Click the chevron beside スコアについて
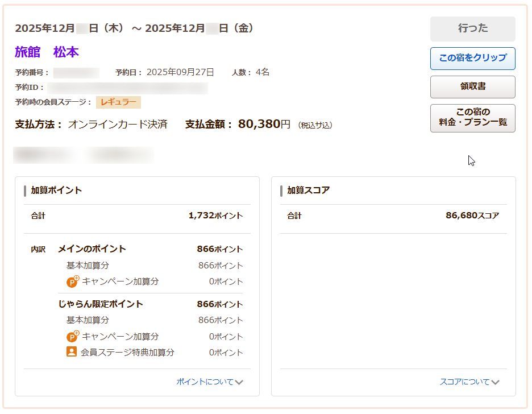 pos(496,382)
